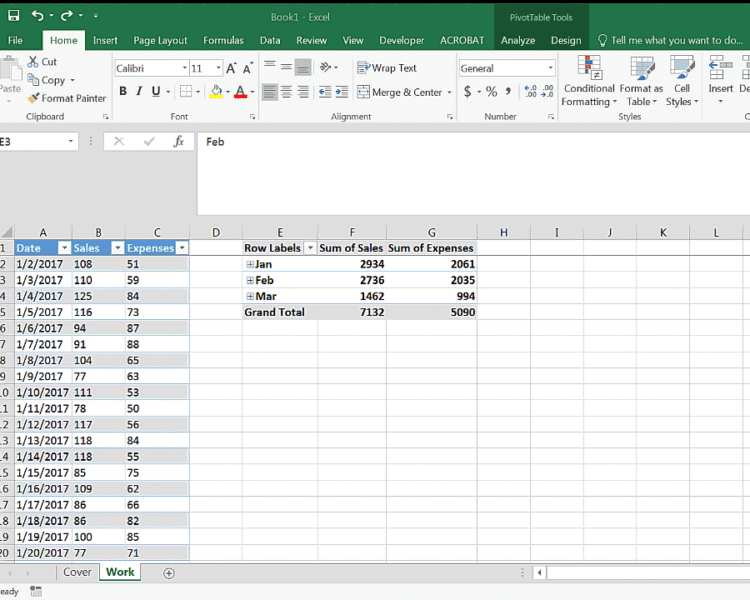750x600 pixels.
Task: Click the Italic formatting icon
Action: (139, 92)
